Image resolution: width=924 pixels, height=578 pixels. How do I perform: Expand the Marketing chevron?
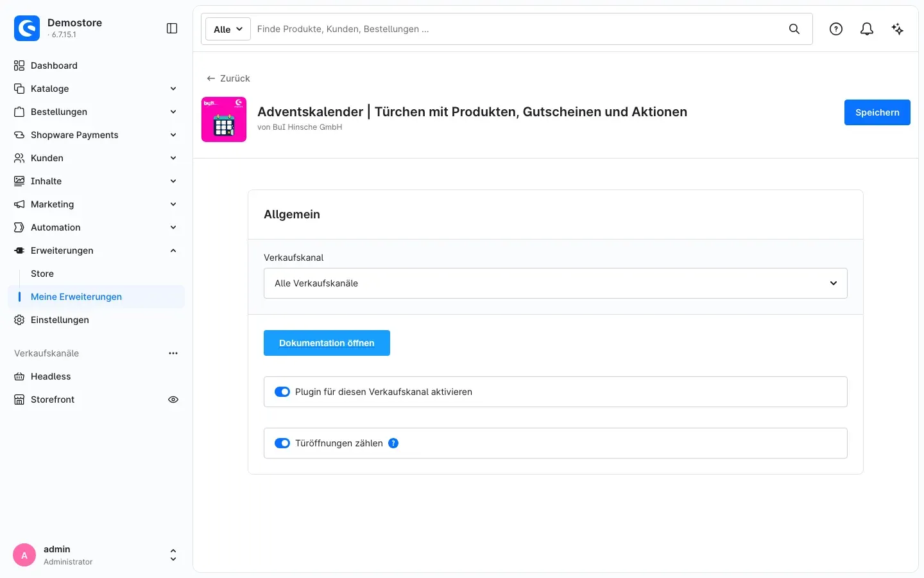click(x=173, y=204)
